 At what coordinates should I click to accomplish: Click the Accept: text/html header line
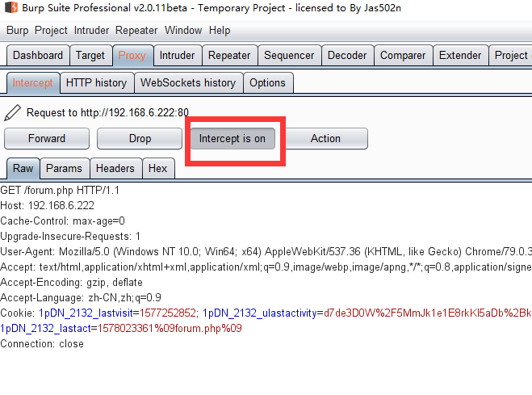266,267
